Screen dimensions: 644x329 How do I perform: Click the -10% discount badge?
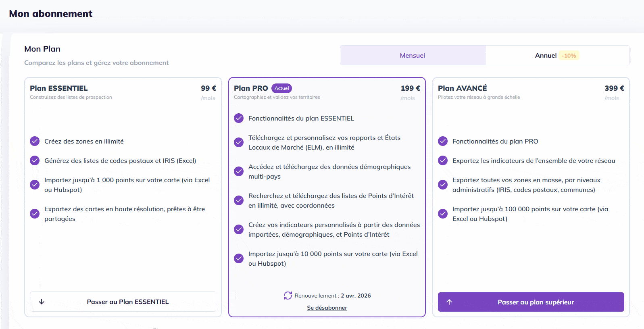click(569, 56)
